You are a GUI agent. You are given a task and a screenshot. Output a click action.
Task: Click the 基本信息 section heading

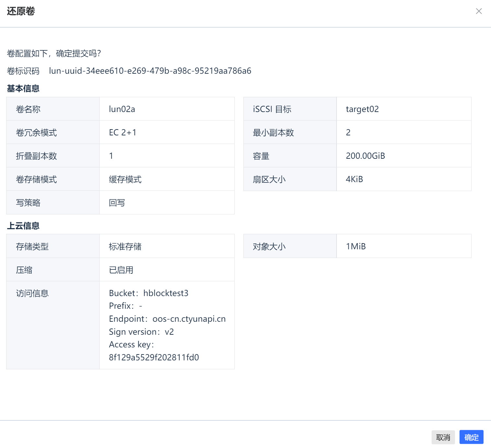[x=23, y=88]
